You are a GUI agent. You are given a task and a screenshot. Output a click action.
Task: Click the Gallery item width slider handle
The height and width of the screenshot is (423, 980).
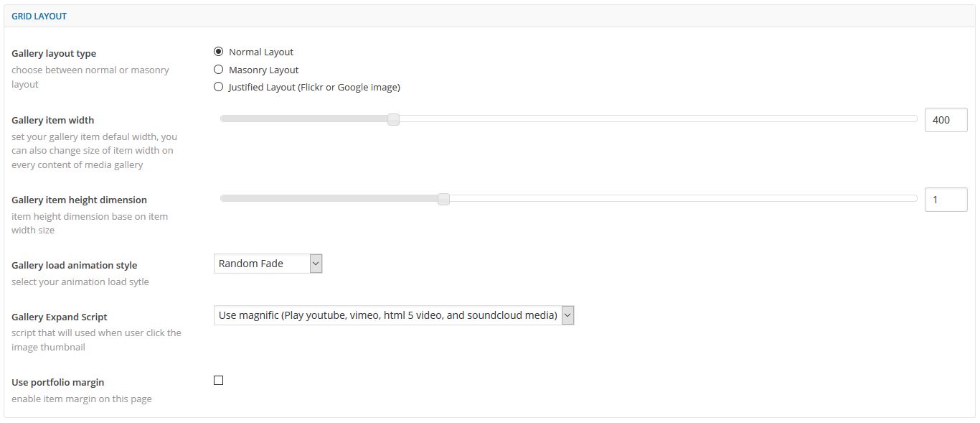tap(393, 120)
